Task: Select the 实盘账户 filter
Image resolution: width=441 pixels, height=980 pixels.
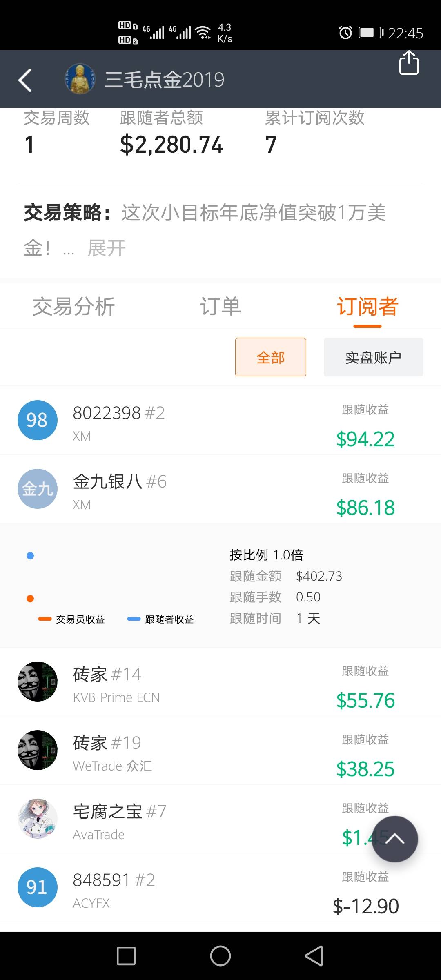Action: click(x=374, y=357)
